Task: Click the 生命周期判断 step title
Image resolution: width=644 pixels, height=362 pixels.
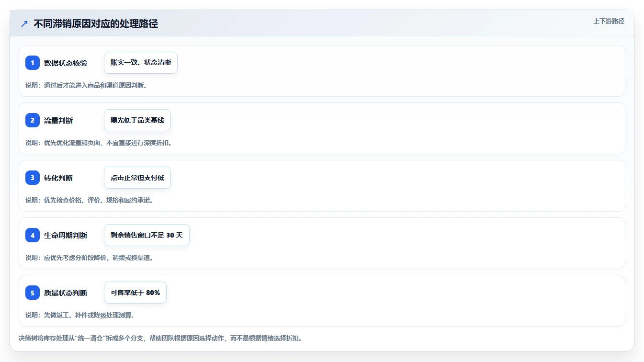Action: 66,235
